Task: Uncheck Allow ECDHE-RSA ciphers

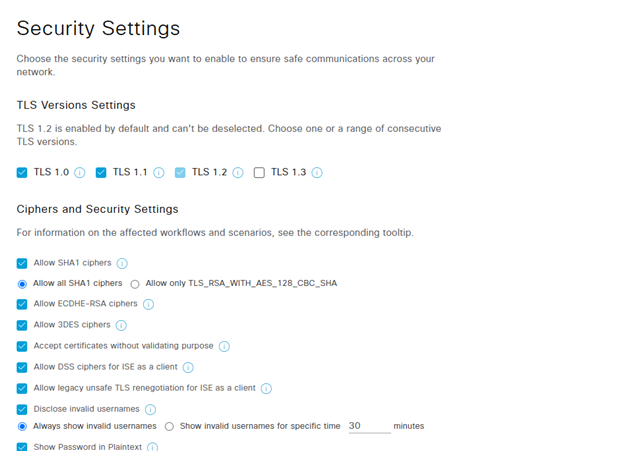Action: coord(22,304)
